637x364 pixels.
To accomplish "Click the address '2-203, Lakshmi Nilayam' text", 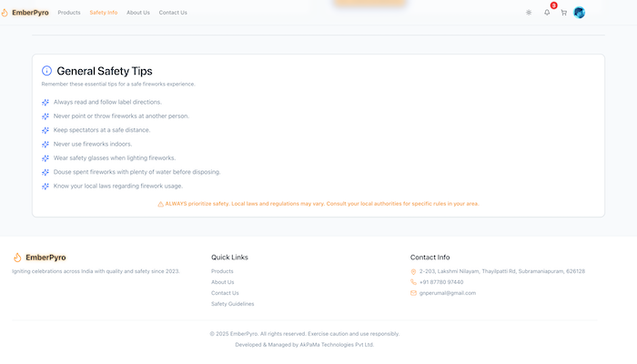I will coord(502,271).
